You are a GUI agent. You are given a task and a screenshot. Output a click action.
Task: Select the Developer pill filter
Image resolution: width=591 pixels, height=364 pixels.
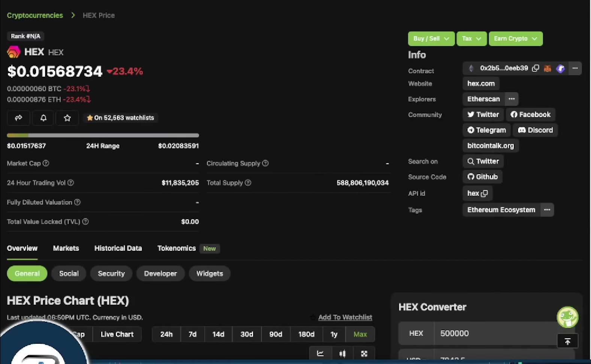(x=160, y=273)
